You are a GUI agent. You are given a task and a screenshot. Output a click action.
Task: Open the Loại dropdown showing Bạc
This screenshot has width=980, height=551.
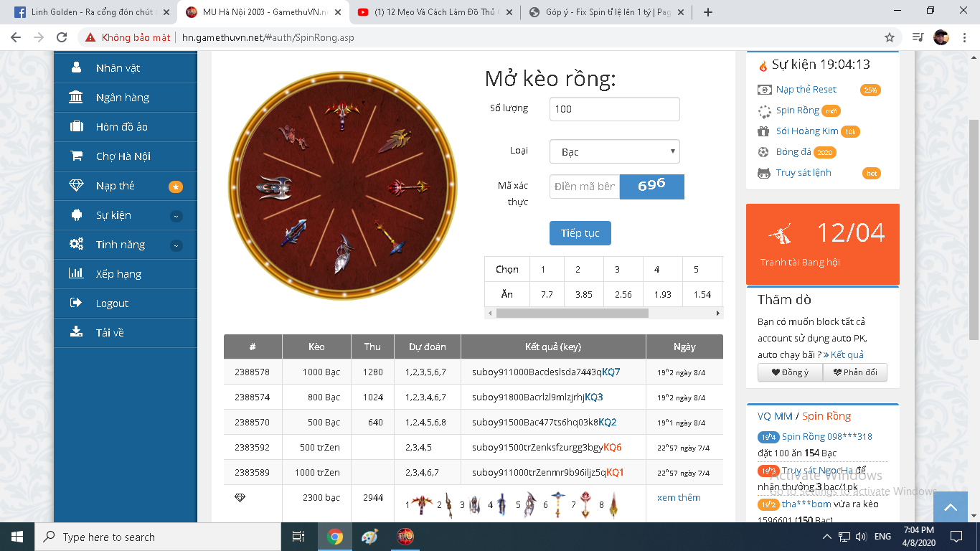tap(614, 151)
